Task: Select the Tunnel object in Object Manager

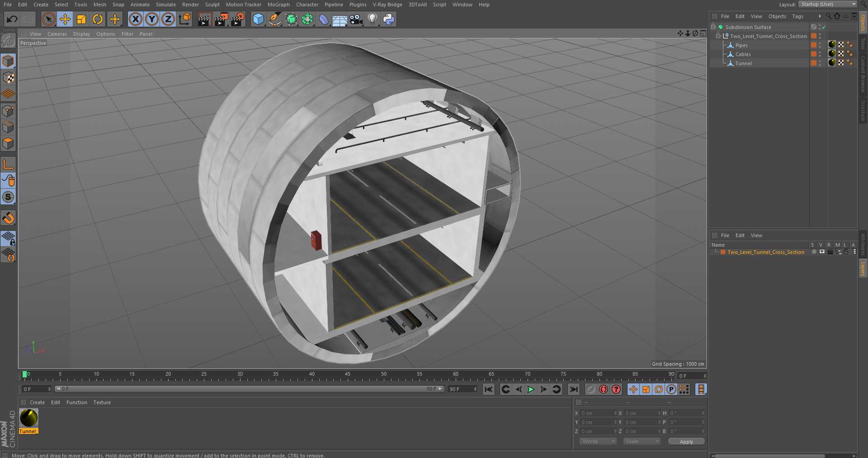Action: (743, 63)
